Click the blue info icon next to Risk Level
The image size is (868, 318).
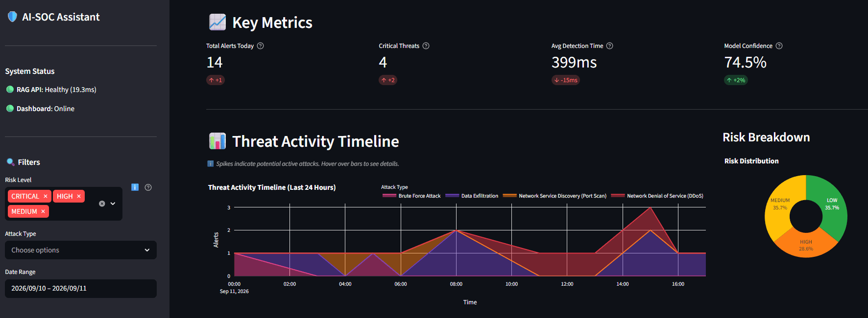point(135,187)
